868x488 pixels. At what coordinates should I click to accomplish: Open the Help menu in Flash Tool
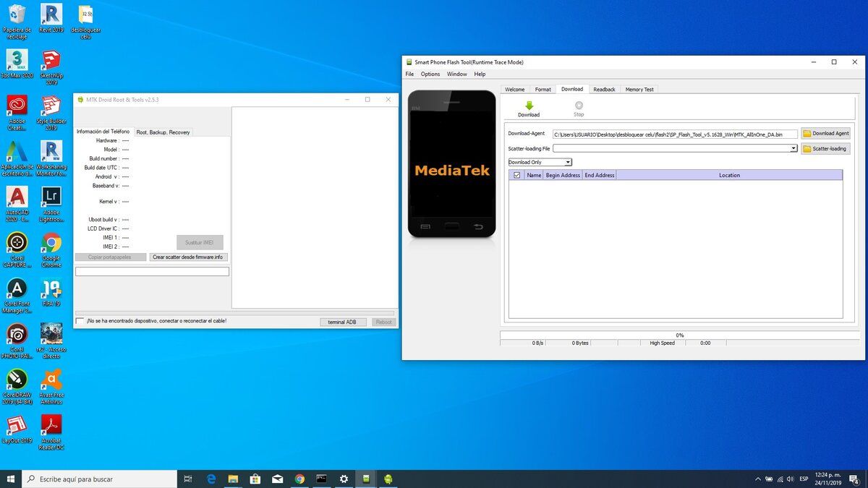tap(480, 74)
